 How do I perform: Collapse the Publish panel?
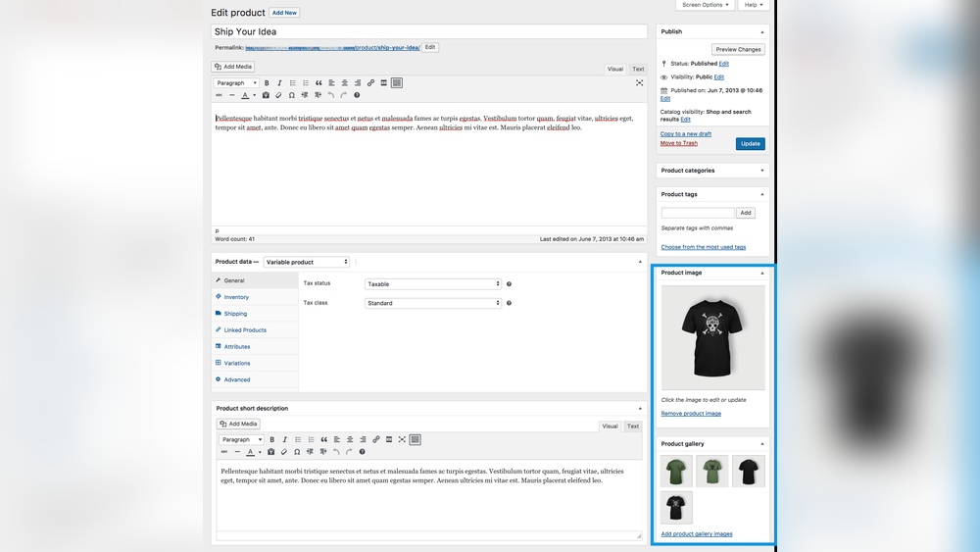click(x=761, y=32)
